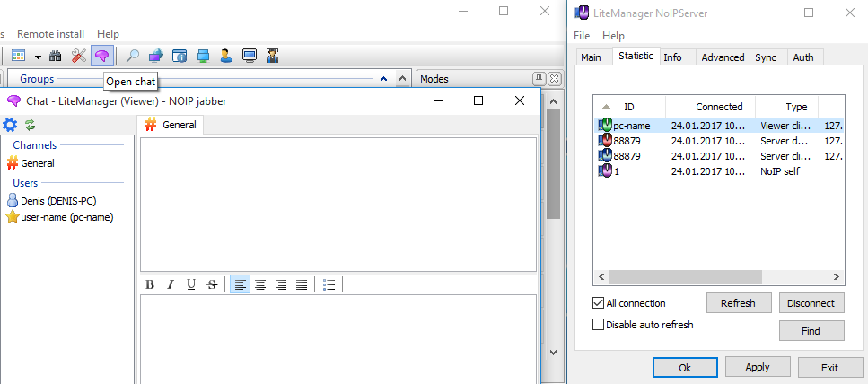
Task: Align chat text right
Action: pos(281,285)
